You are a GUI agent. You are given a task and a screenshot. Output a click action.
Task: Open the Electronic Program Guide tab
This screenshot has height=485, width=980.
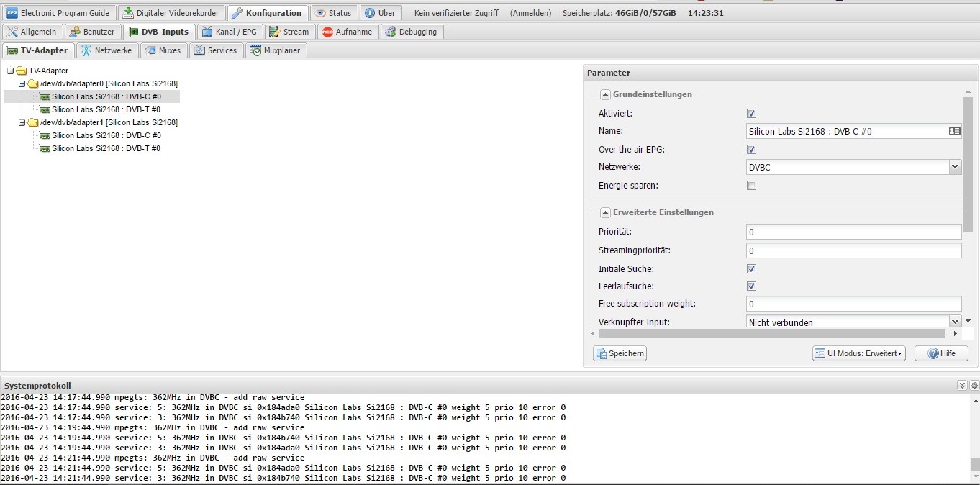[59, 13]
